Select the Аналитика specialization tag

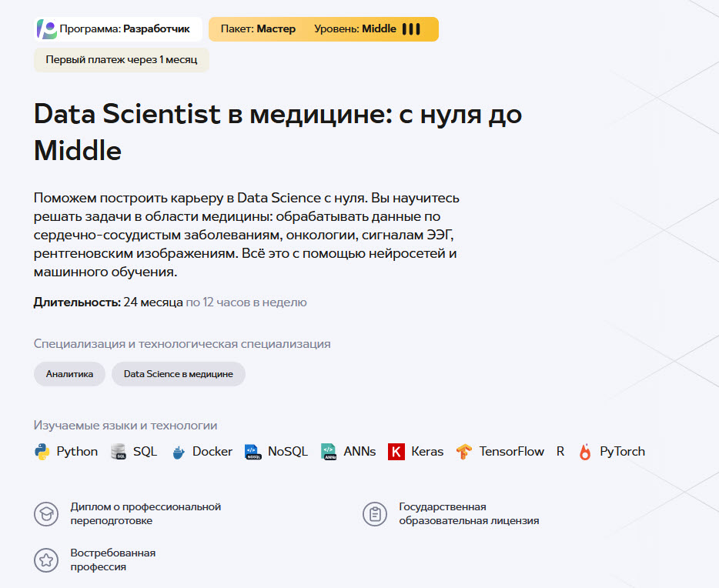(69, 374)
